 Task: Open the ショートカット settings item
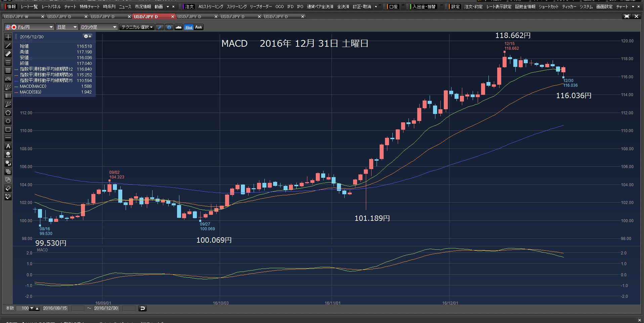(x=549, y=7)
